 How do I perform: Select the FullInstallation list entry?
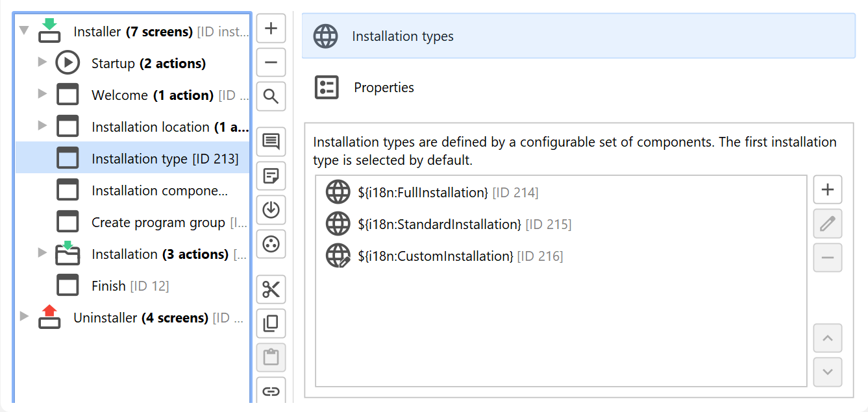pyautogui.click(x=423, y=193)
